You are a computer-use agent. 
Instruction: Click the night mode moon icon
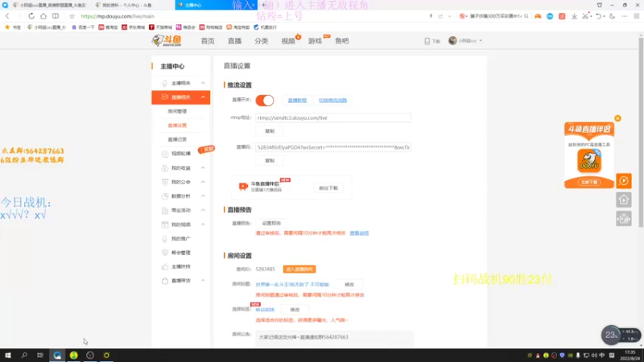coord(613,16)
